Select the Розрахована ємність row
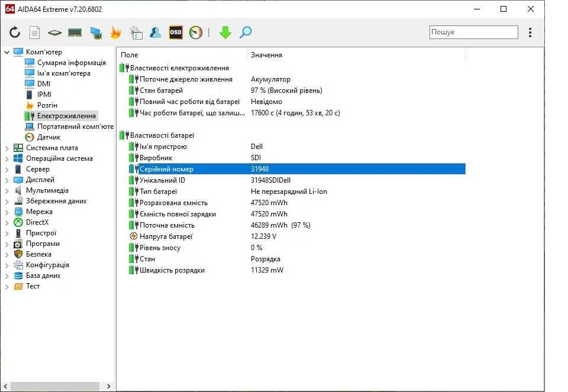 292,203
